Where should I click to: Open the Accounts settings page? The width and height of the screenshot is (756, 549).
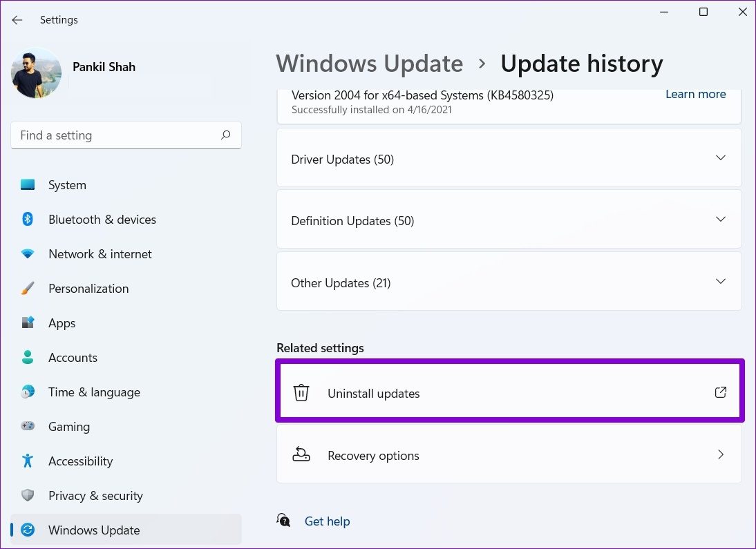click(x=73, y=358)
